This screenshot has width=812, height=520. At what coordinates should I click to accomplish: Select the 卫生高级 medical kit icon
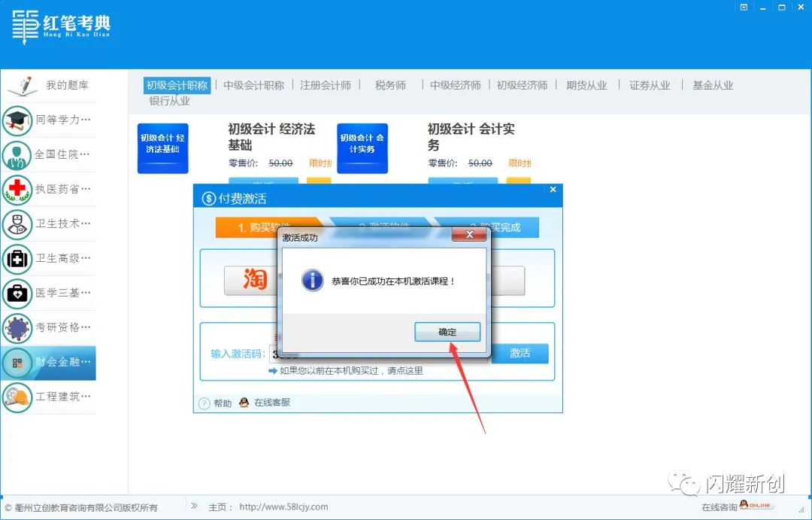point(17,259)
